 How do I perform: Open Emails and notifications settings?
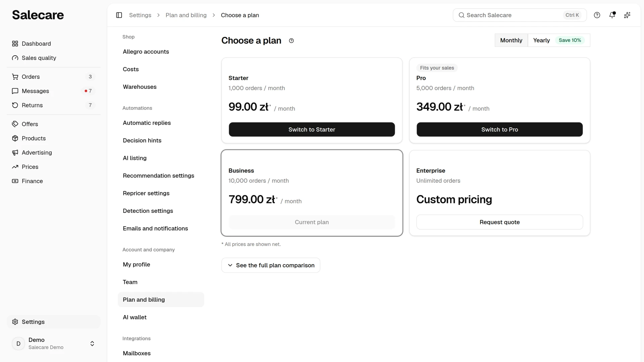[x=161, y=229]
